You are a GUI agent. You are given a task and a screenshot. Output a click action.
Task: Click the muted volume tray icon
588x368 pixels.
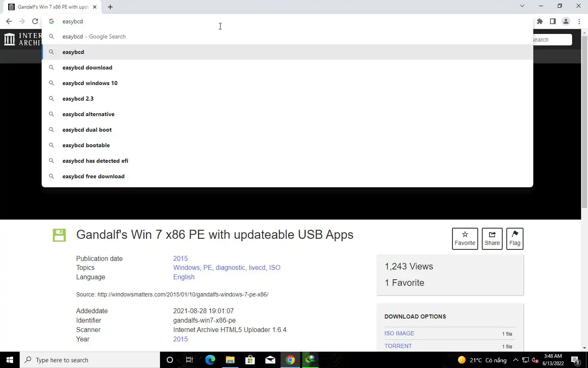pyautogui.click(x=535, y=360)
